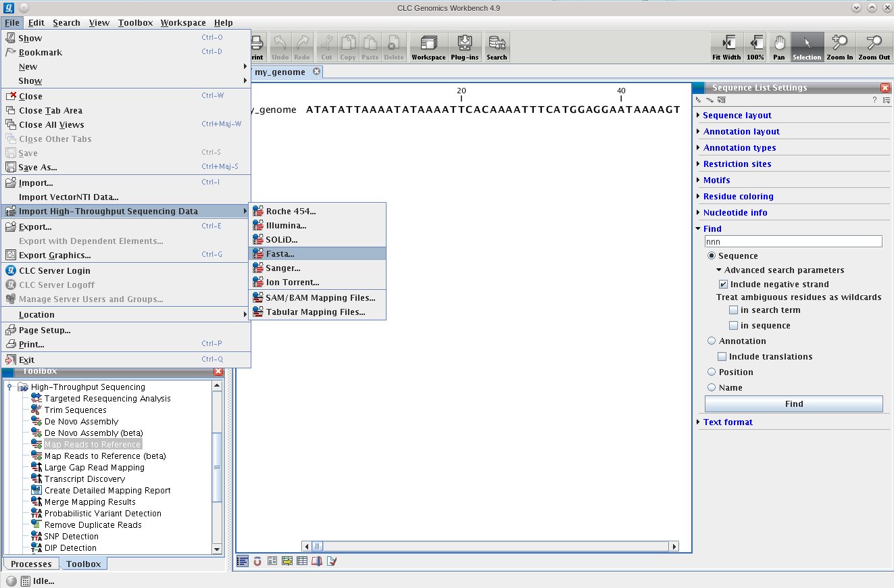
Task: Click in the Find search field
Action: click(x=793, y=242)
